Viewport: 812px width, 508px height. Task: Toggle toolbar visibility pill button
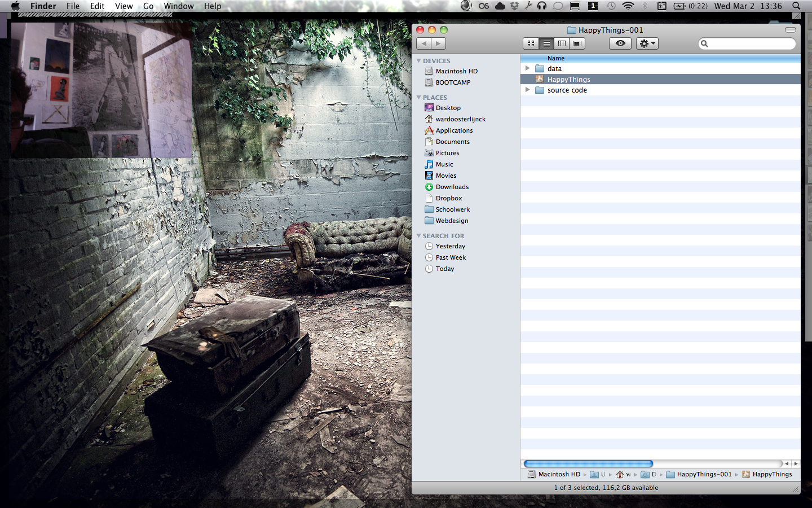coord(791,30)
